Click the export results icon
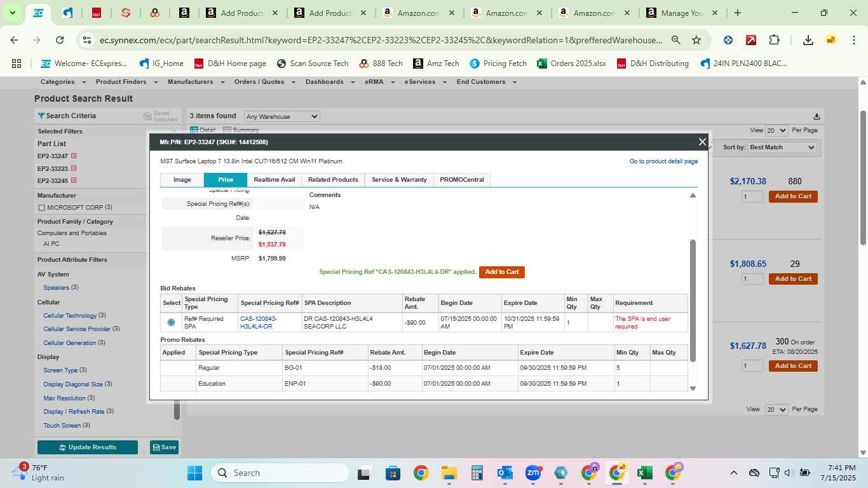868x488 pixels. pos(817,116)
